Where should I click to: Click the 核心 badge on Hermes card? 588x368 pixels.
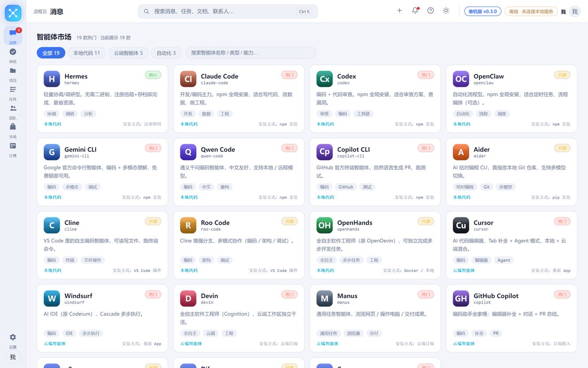(x=153, y=75)
